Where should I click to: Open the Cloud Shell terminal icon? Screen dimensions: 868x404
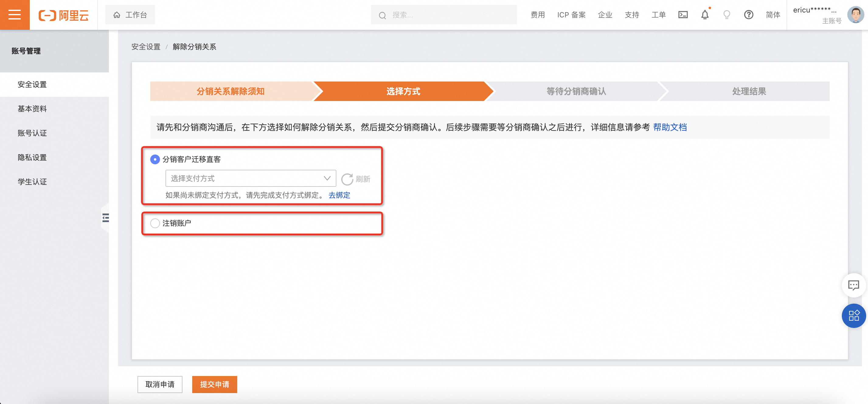pos(683,15)
